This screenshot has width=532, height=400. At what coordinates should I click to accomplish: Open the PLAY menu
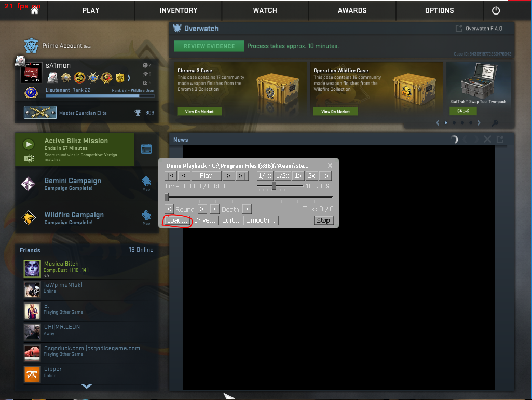(x=91, y=10)
